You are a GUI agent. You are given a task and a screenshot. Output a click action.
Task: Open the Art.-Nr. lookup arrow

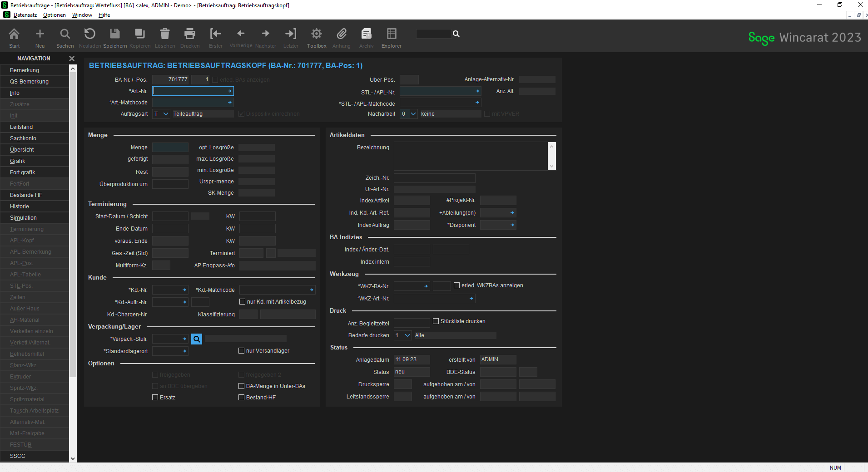tap(230, 91)
